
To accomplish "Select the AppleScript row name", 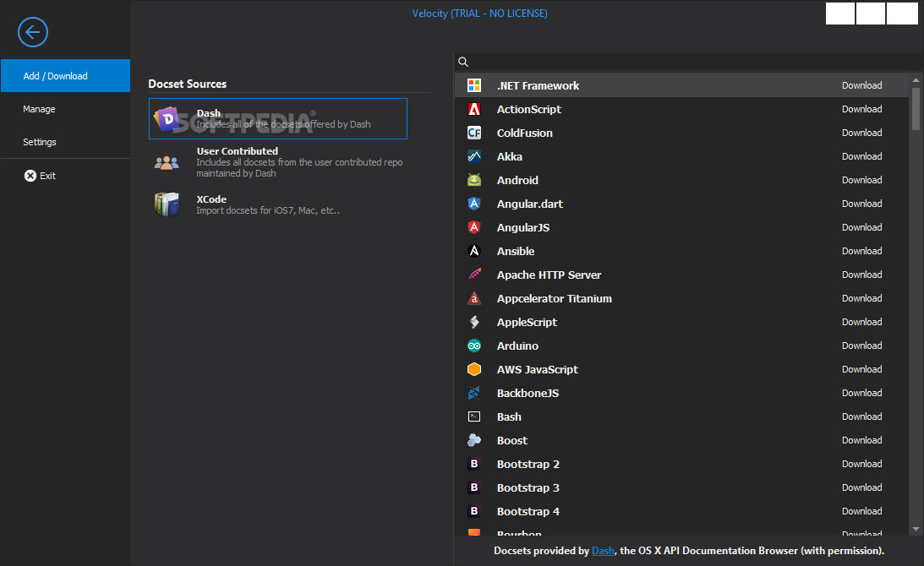I will [x=527, y=322].
